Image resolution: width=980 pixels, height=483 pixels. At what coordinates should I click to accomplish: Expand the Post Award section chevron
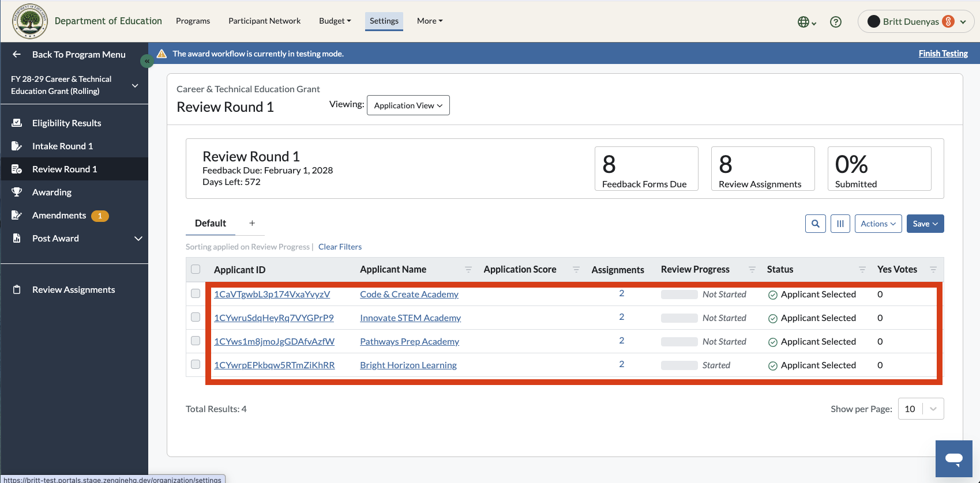point(138,238)
